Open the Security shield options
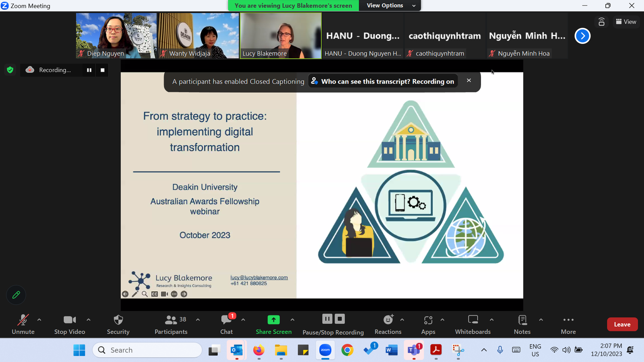Viewport: 644px width, 362px height. click(x=118, y=324)
